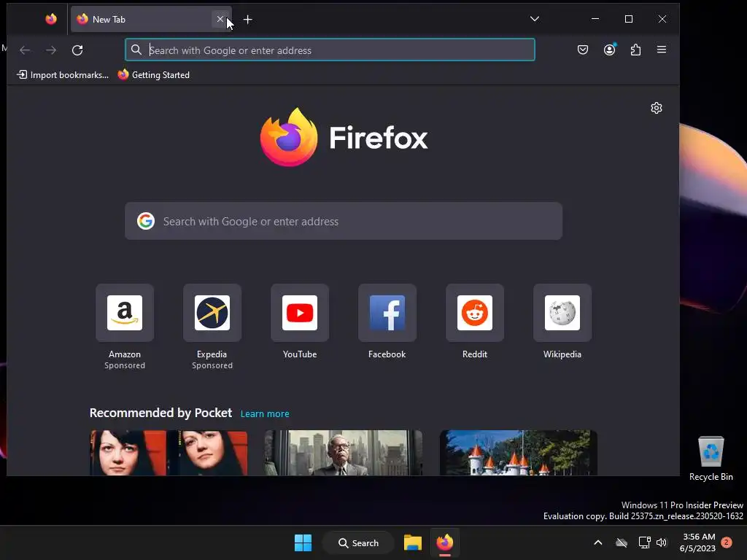The width and height of the screenshot is (747, 560).
Task: Click the taskbar Search box
Action: point(358,542)
